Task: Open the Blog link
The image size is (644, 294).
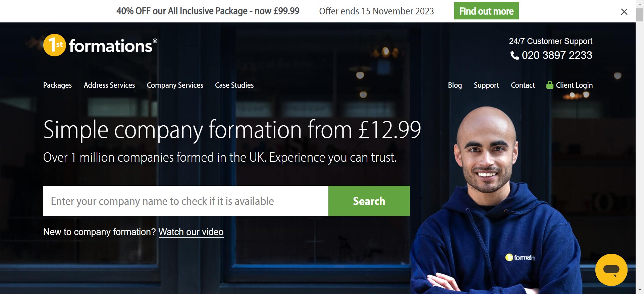Action: click(455, 85)
